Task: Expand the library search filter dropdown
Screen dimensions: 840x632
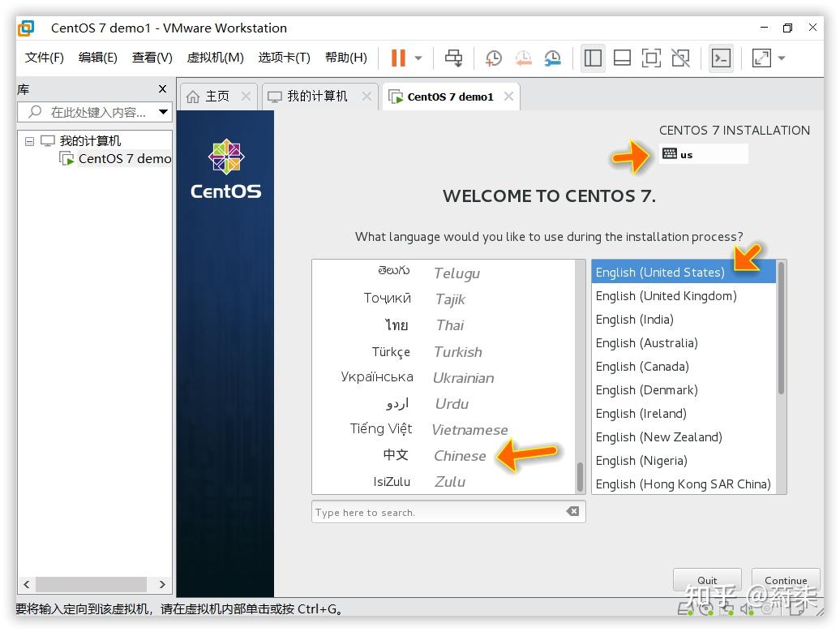Action: 162,110
